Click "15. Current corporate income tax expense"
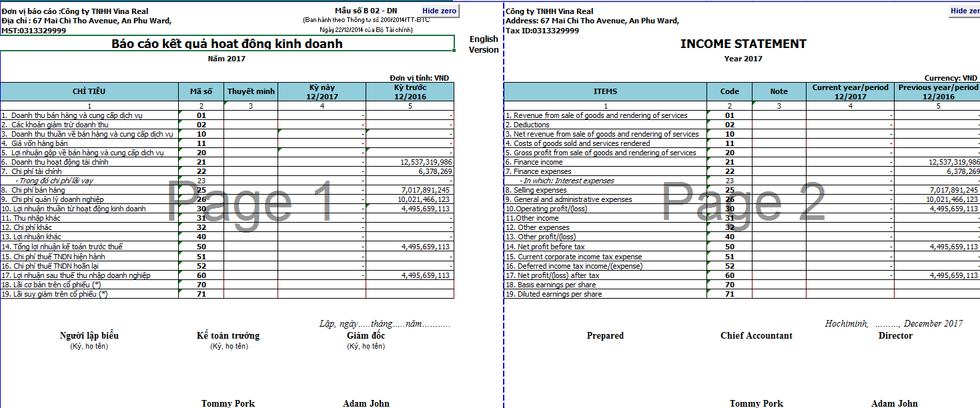The image size is (980, 408). [x=574, y=257]
